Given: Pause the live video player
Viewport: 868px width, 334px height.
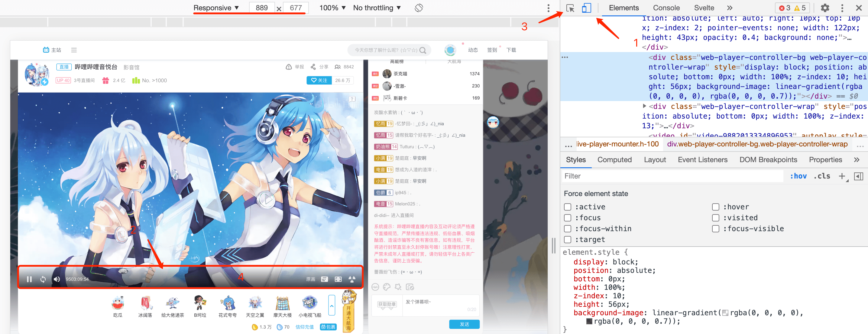Looking at the screenshot, I should 29,279.
